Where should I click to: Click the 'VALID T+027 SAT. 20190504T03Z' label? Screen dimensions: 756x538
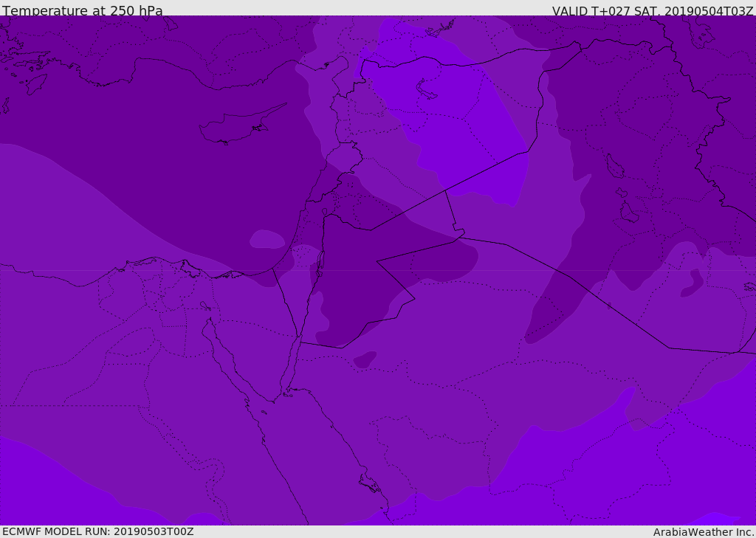[x=653, y=11]
